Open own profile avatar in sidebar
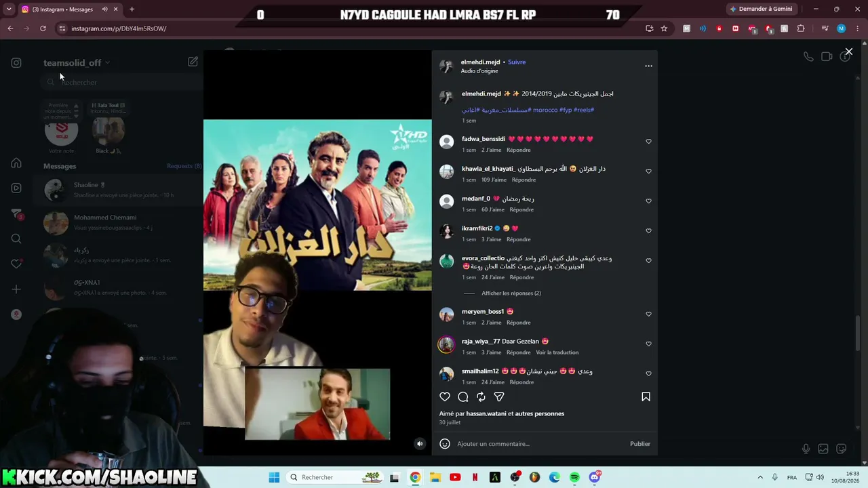This screenshot has width=868, height=488. pyautogui.click(x=16, y=314)
